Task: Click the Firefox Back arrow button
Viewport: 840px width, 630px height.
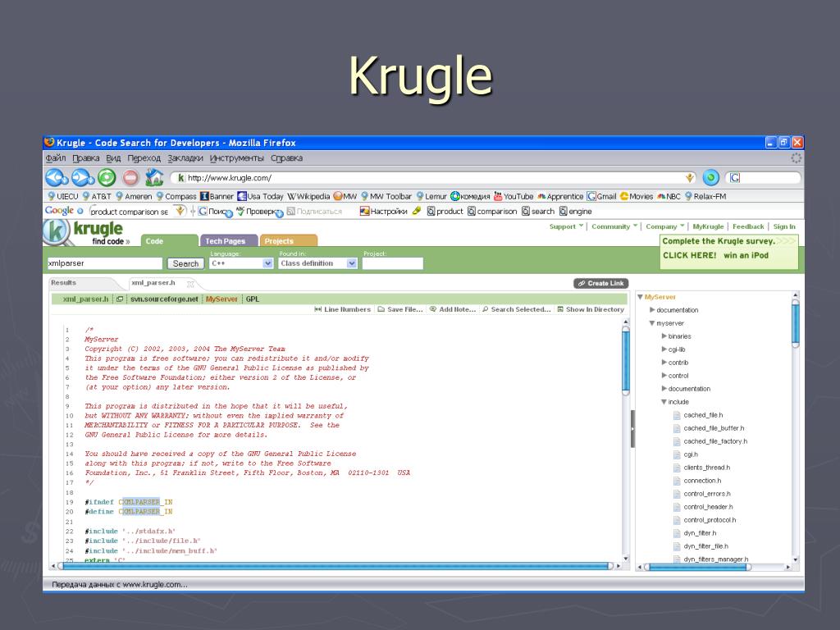Action: tap(57, 177)
